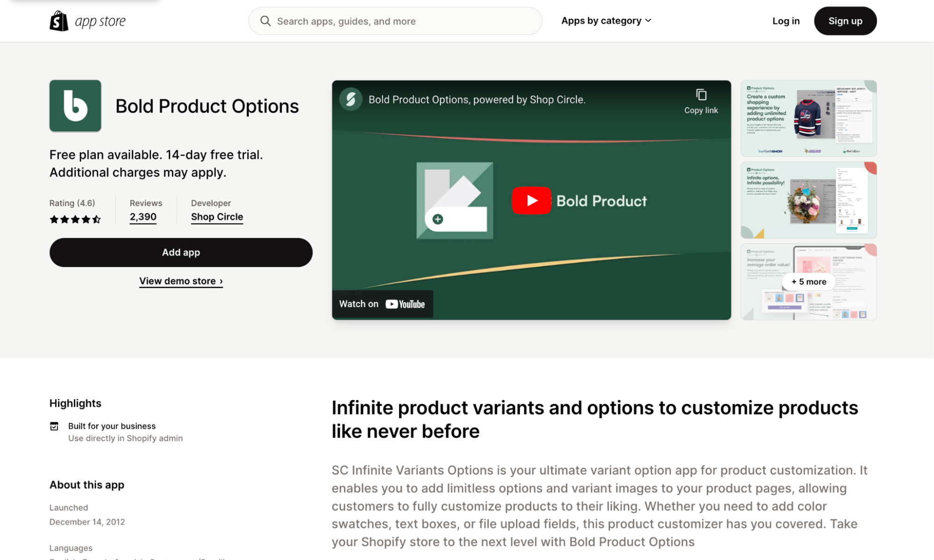
Task: Click the star rating icons
Action: (75, 219)
